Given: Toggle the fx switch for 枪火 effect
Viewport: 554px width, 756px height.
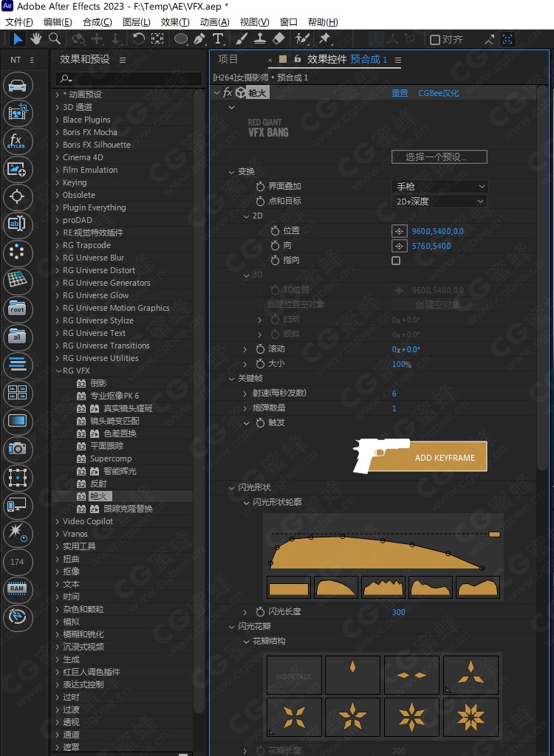Looking at the screenshot, I should tap(227, 93).
